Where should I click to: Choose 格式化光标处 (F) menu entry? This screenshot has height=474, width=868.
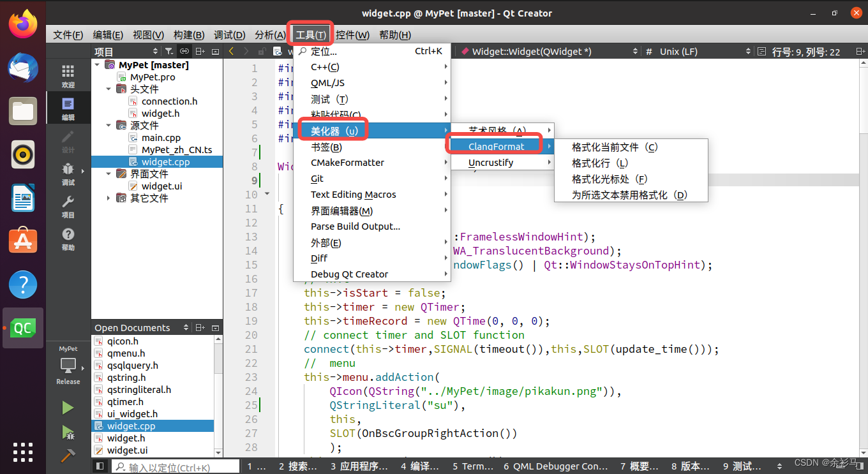pyautogui.click(x=631, y=179)
